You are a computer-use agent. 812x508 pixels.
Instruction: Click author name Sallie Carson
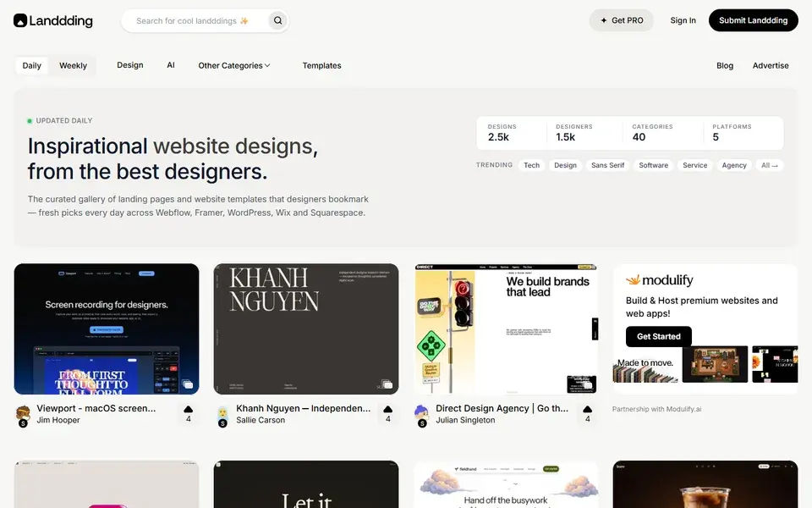pos(261,421)
